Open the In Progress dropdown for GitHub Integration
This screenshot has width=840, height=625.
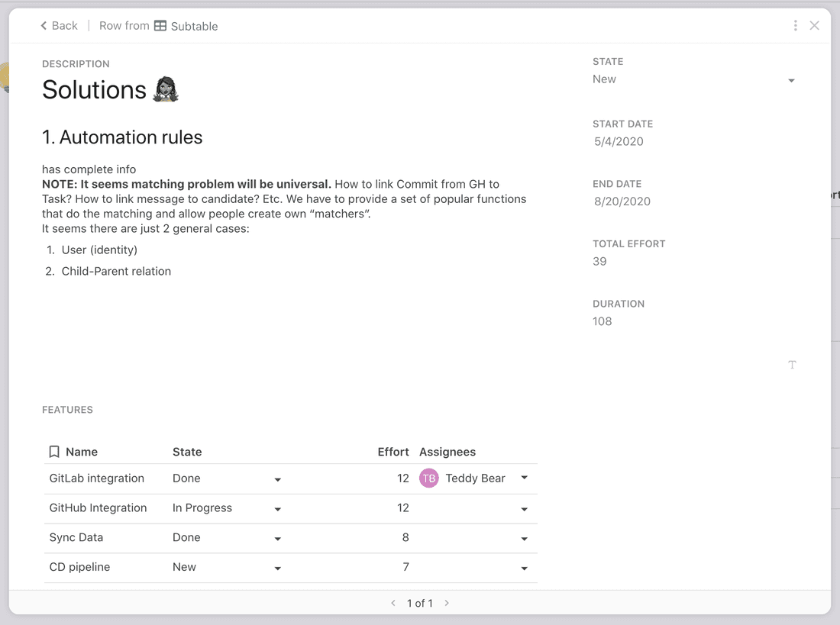pyautogui.click(x=277, y=509)
